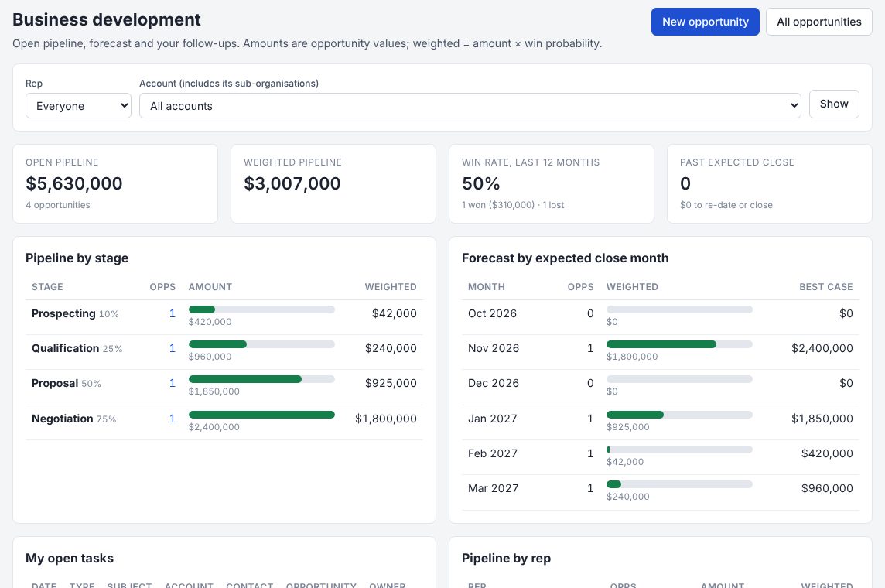The width and height of the screenshot is (885, 588).
Task: Click the Nov 2026 month cell
Action: click(494, 348)
